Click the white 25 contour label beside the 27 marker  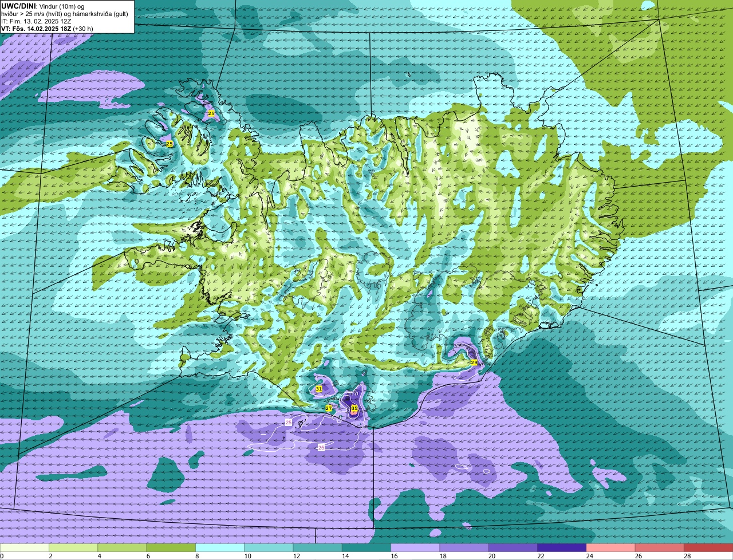click(x=289, y=422)
